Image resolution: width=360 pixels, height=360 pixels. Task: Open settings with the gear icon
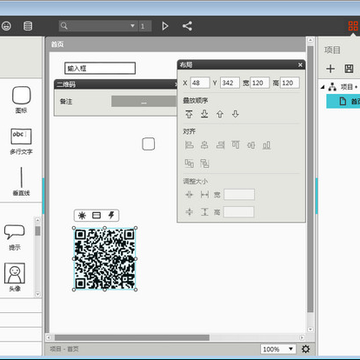click(306, 349)
